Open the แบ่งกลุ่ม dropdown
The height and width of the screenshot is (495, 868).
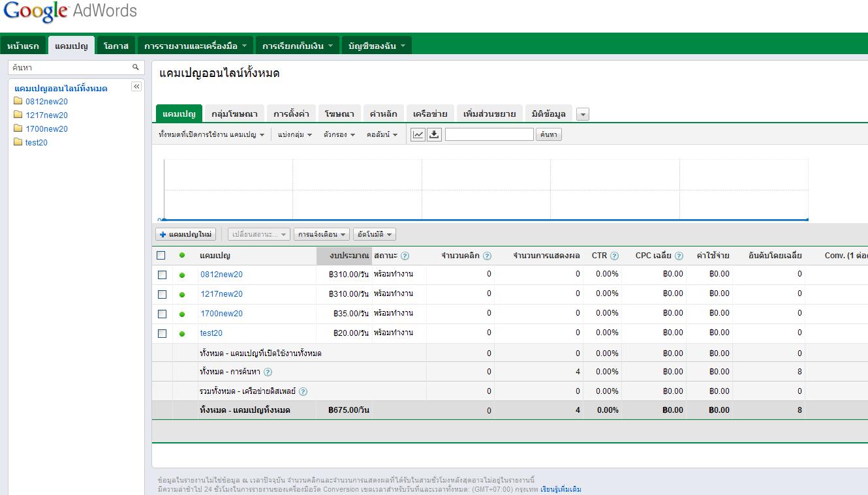point(294,134)
